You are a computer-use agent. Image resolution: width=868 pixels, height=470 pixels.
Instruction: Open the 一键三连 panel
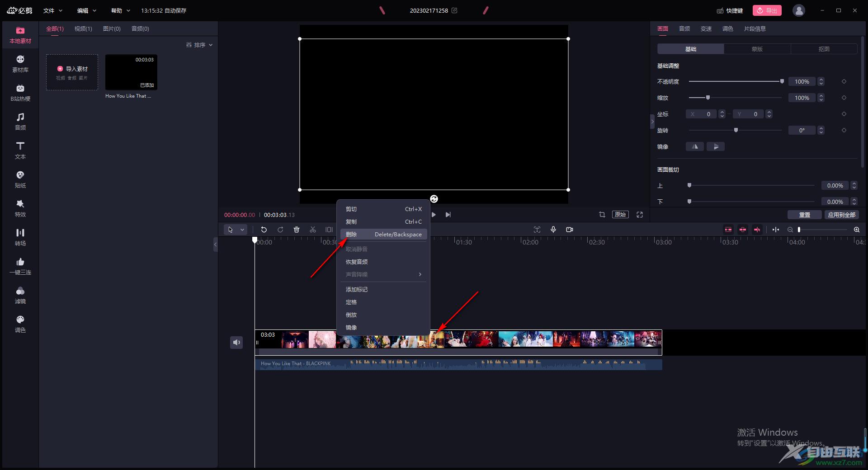tap(20, 267)
